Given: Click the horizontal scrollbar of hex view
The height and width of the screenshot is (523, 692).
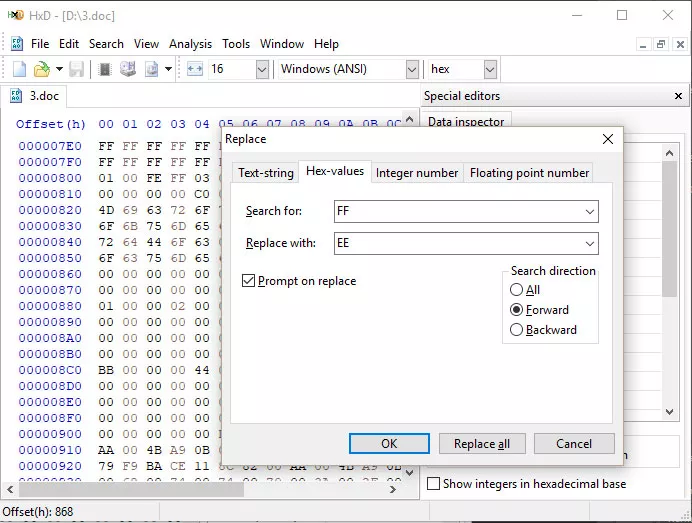Looking at the screenshot, I should tap(201, 489).
